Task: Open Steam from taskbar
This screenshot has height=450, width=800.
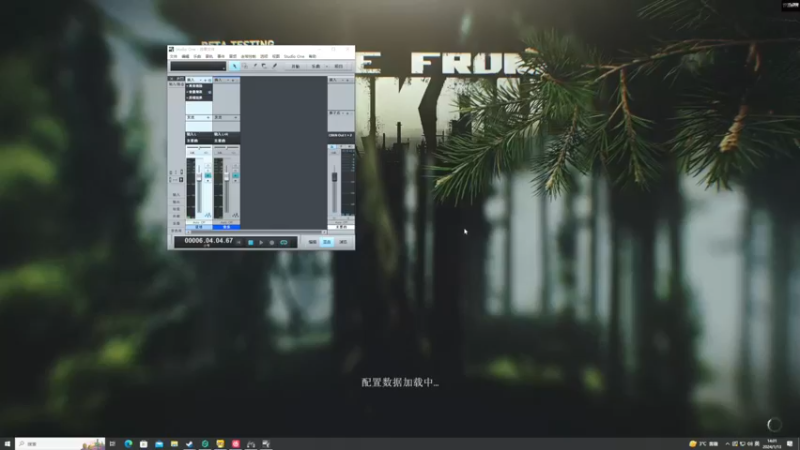Action: [x=189, y=444]
